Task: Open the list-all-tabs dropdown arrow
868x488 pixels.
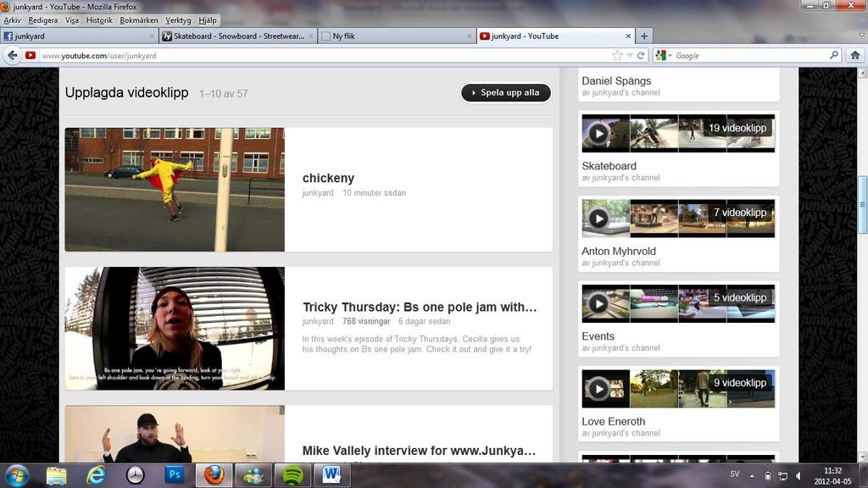Action: tap(861, 36)
